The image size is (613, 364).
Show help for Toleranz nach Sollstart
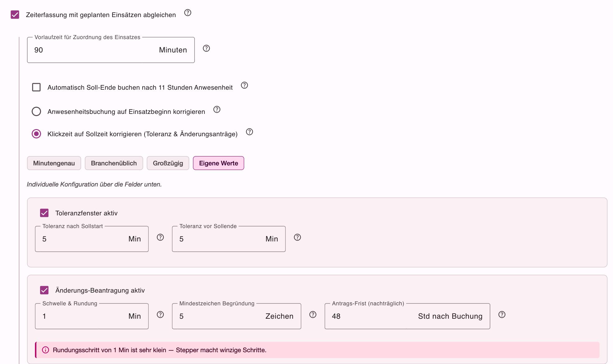[x=160, y=237]
